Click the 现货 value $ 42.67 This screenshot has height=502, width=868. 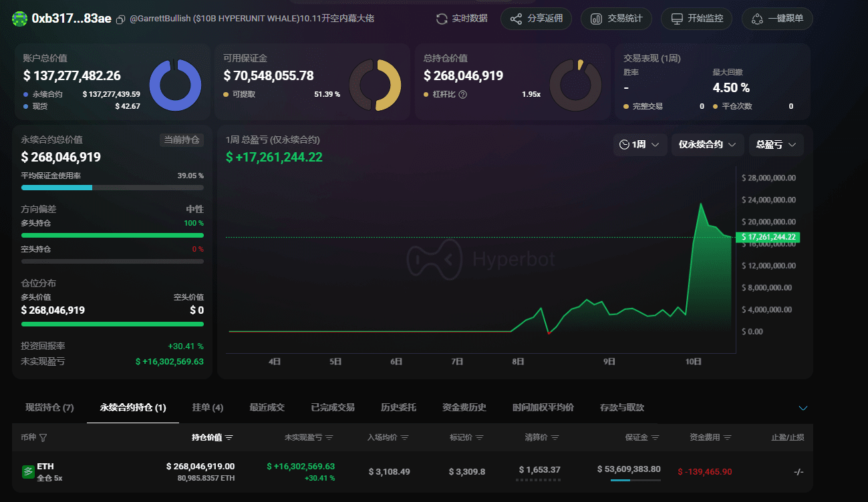128,106
